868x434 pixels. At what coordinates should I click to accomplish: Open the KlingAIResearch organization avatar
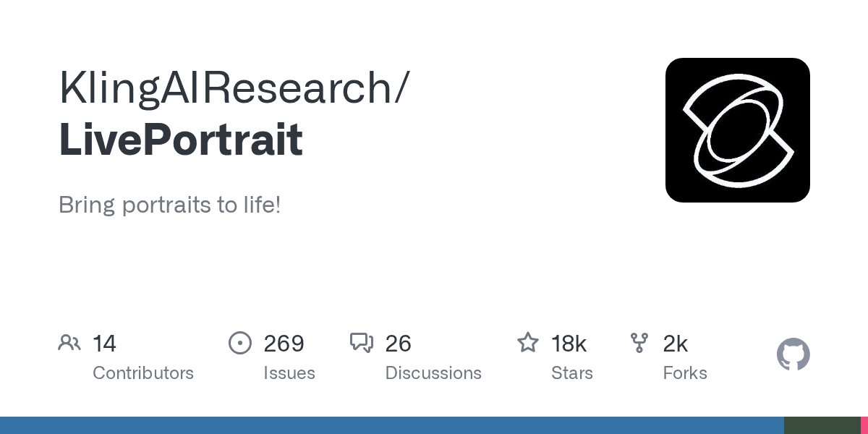coord(737,130)
